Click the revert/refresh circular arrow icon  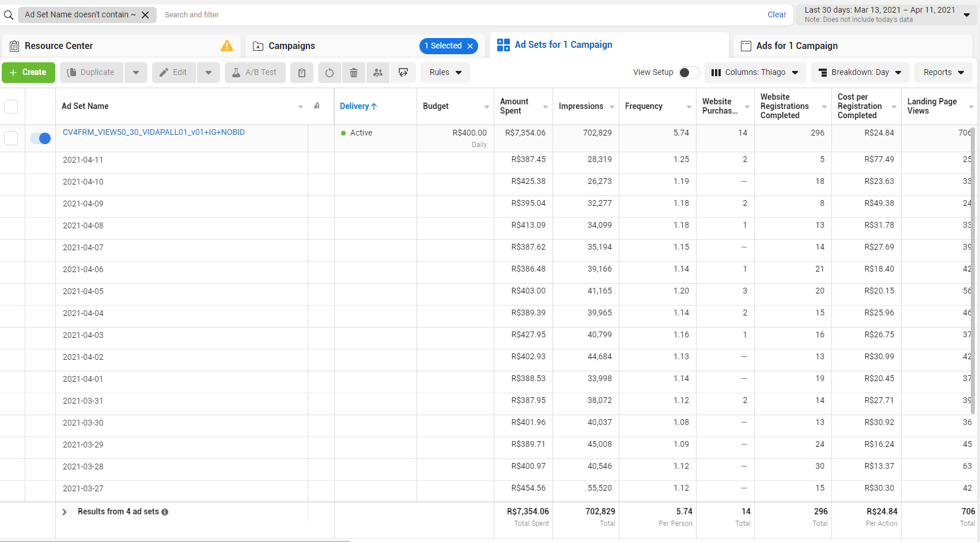click(330, 73)
